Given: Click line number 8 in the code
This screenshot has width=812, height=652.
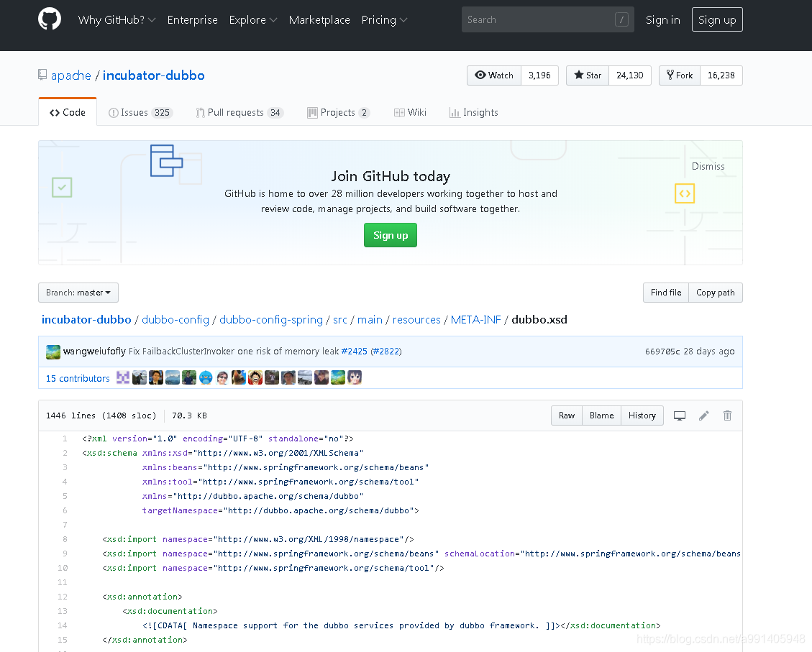Looking at the screenshot, I should tap(65, 539).
